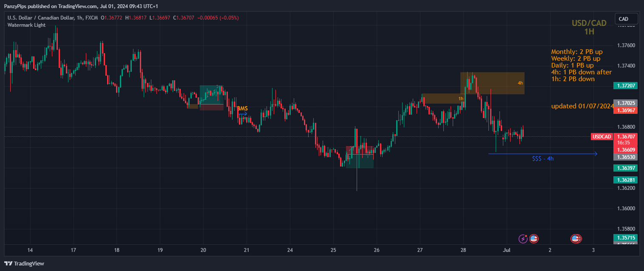This screenshot has width=644, height=271.
Task: Click the '4h: 1 PB down after' note
Action: tap(581, 72)
